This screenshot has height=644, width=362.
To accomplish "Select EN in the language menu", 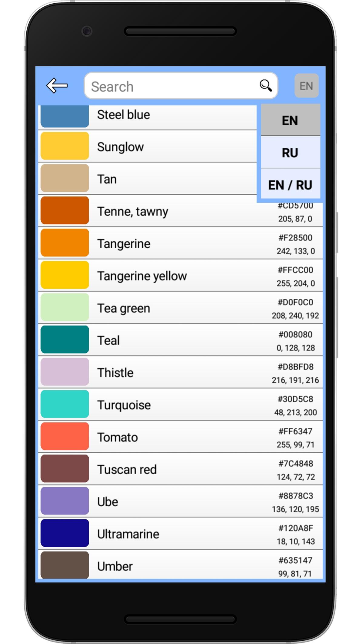I will (x=290, y=120).
